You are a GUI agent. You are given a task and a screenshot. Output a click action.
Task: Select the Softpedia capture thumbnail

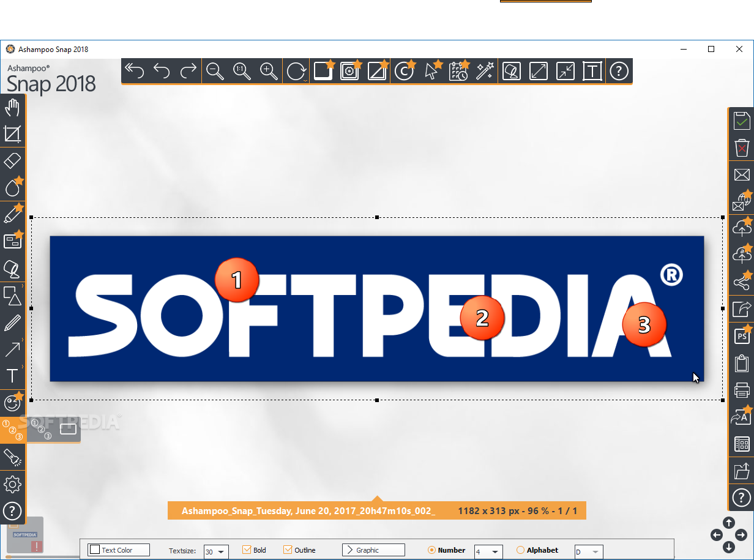[25, 535]
